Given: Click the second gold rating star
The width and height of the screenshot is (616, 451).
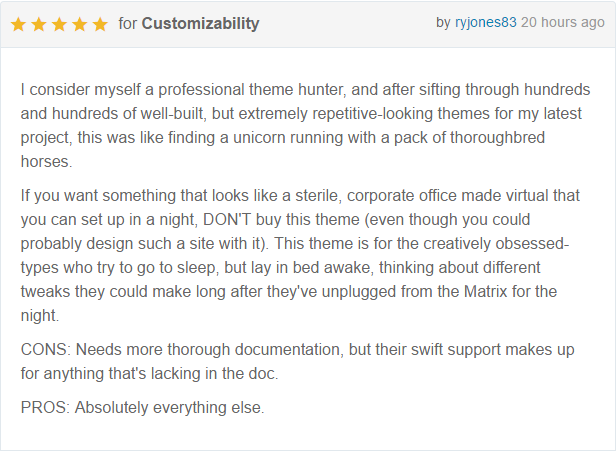Looking at the screenshot, I should tap(39, 24).
